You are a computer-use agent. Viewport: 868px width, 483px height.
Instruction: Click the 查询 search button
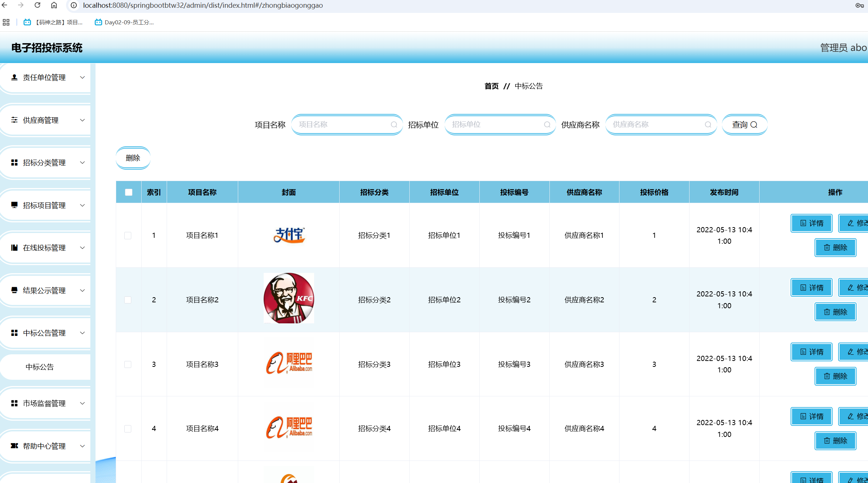point(744,125)
